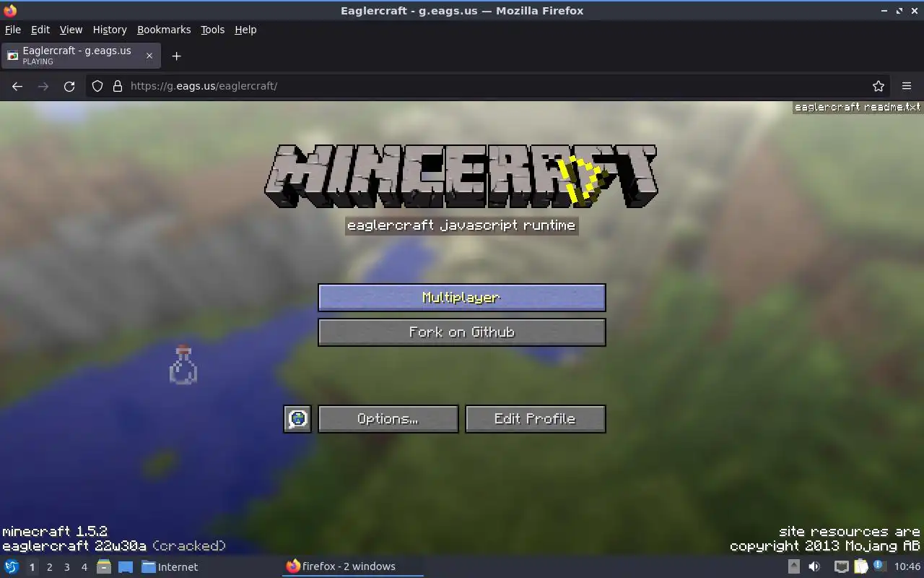
Task: Open the language globe icon button
Action: coord(297,419)
